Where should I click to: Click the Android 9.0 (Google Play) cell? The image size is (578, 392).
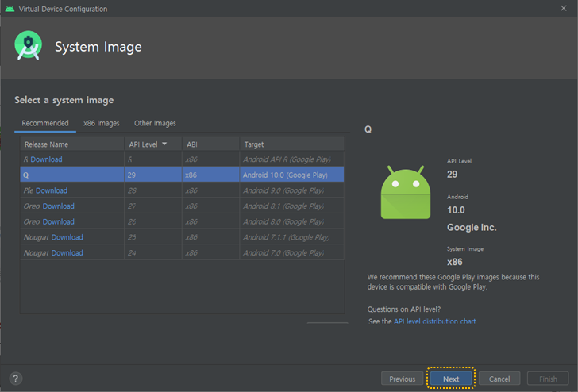click(292, 190)
